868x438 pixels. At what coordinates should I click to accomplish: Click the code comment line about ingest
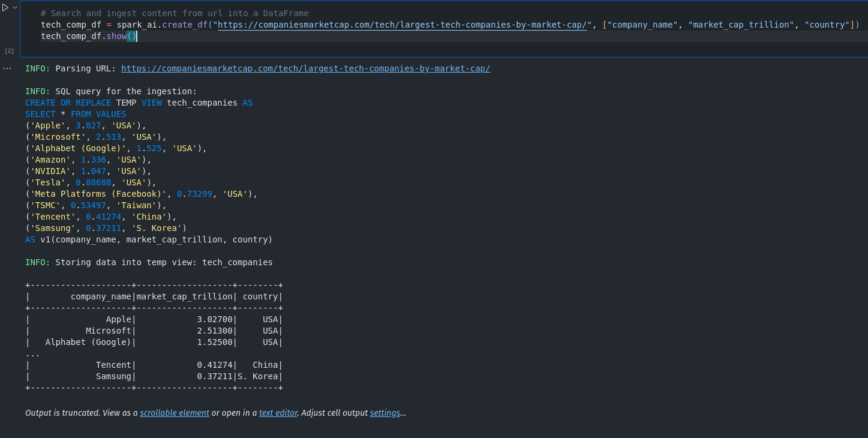tap(175, 13)
